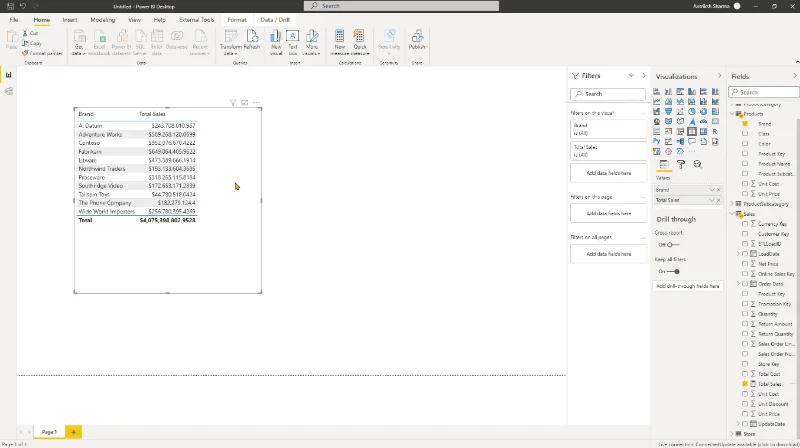This screenshot has height=448, width=800.
Task: Uncheck the Brand field checkbox
Action: pos(745,124)
